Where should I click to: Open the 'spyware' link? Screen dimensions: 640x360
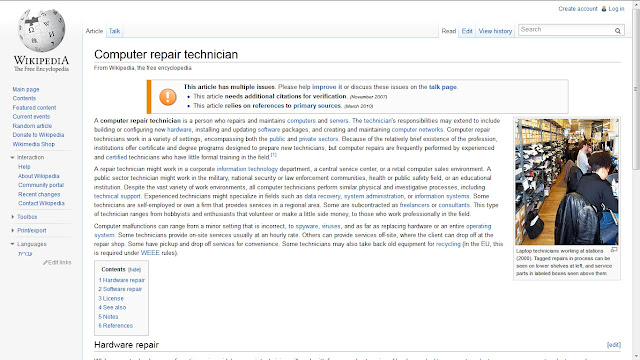tap(307, 226)
